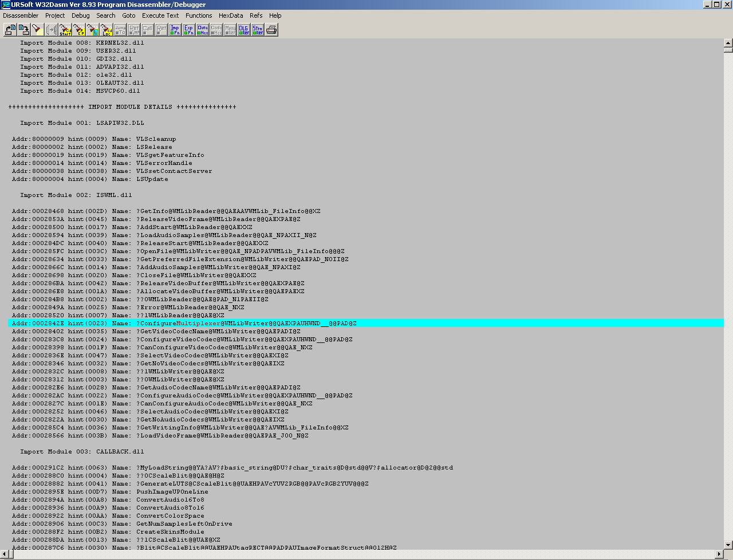Click the Save Disassembly Text File icon
Screen dimensions: 733x560
click(x=24, y=29)
